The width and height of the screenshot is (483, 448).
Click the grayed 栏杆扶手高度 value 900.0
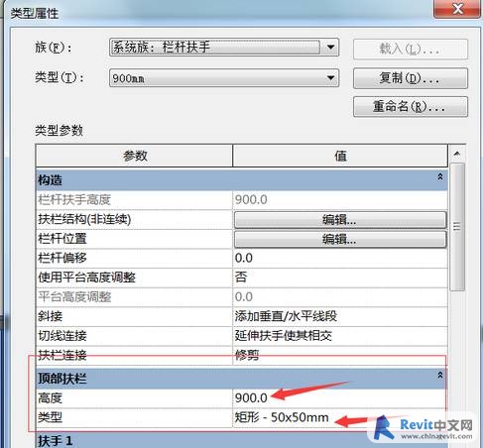click(x=340, y=200)
